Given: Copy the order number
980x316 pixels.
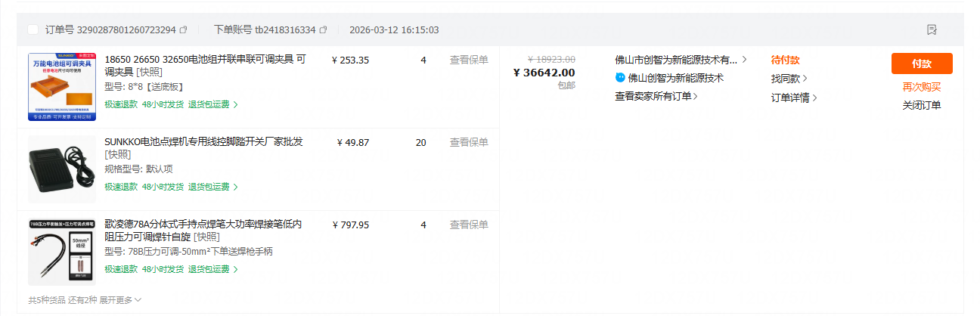Looking at the screenshot, I should coord(184,30).
